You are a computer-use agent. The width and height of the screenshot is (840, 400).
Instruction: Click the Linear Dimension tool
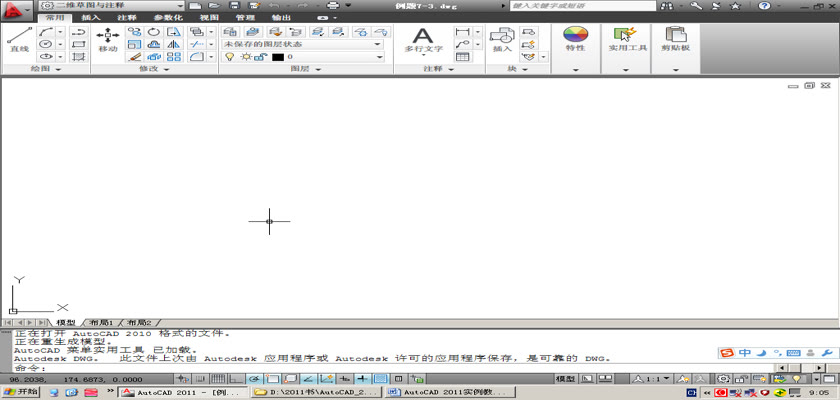(x=462, y=32)
